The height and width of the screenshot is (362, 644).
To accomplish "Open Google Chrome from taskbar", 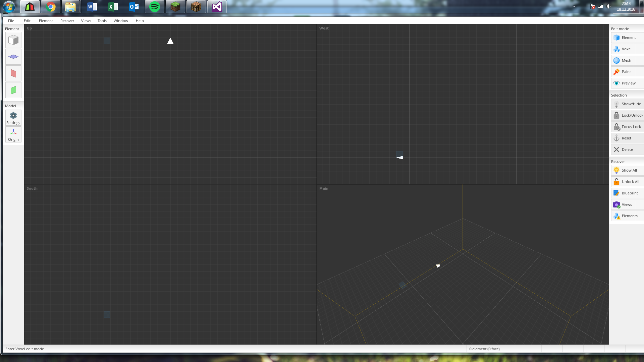I will (x=51, y=7).
